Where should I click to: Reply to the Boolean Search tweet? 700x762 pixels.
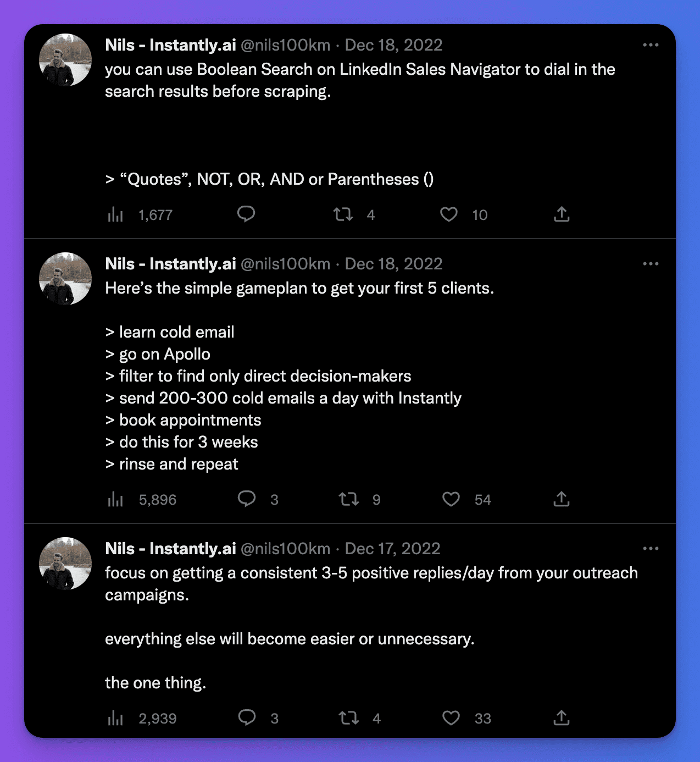pyautogui.click(x=246, y=214)
